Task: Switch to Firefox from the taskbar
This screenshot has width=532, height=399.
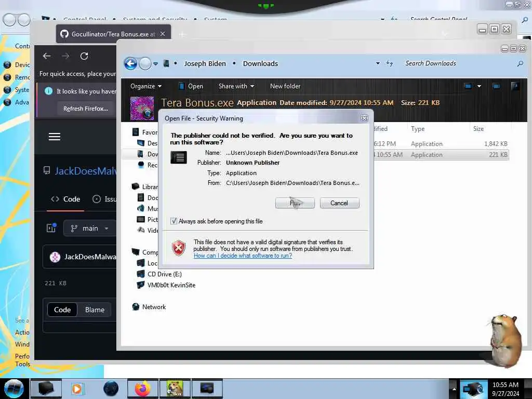Action: coord(142,389)
